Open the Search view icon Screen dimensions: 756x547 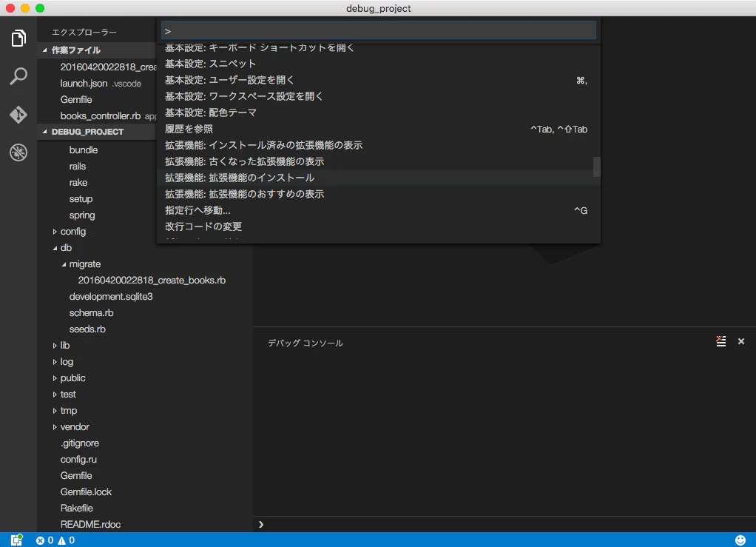pos(18,76)
